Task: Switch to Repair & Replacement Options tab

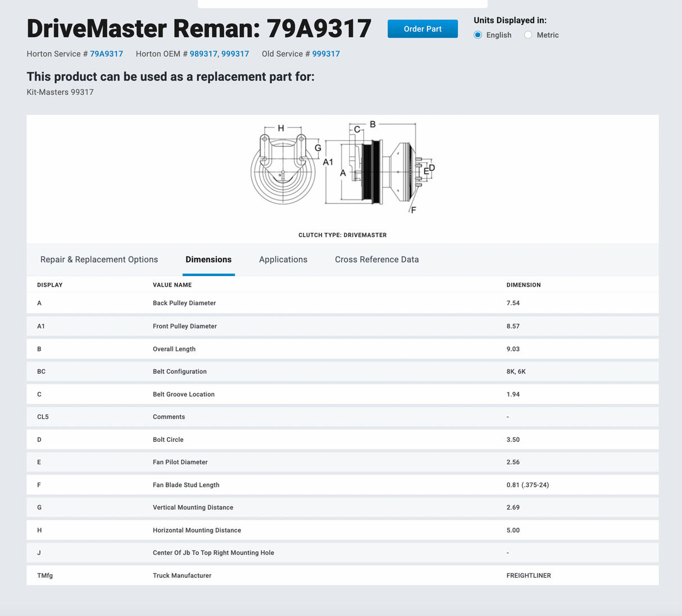Action: point(99,260)
